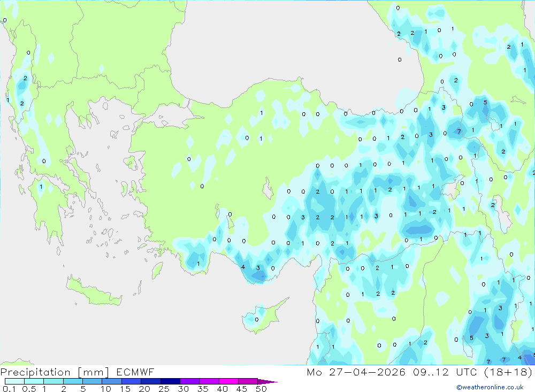
Task: Pick the 35–40 mm legend swatch
Action: pyautogui.click(x=209, y=381)
